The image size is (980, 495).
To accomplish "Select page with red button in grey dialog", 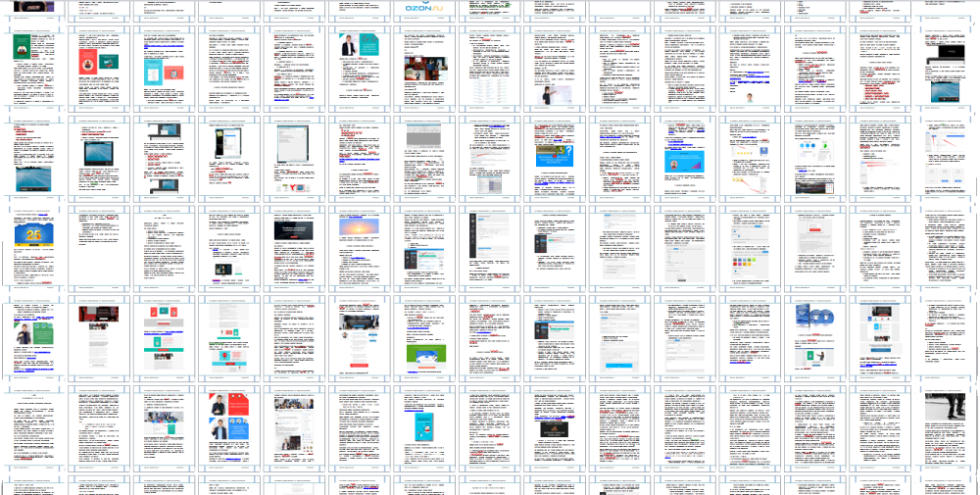I will point(813,248).
